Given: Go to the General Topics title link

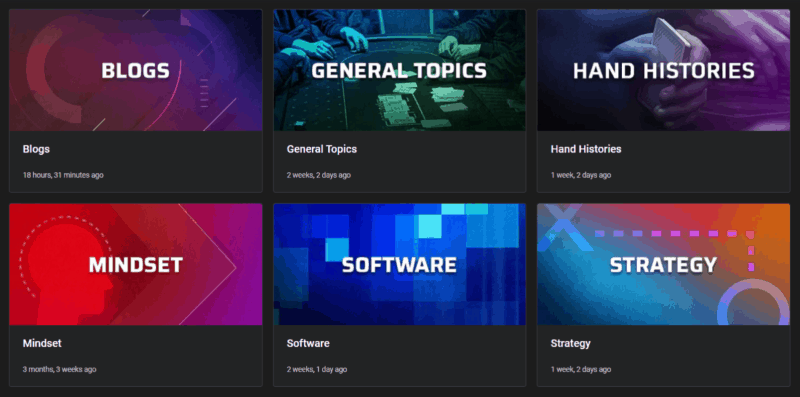Looking at the screenshot, I should click(x=321, y=149).
